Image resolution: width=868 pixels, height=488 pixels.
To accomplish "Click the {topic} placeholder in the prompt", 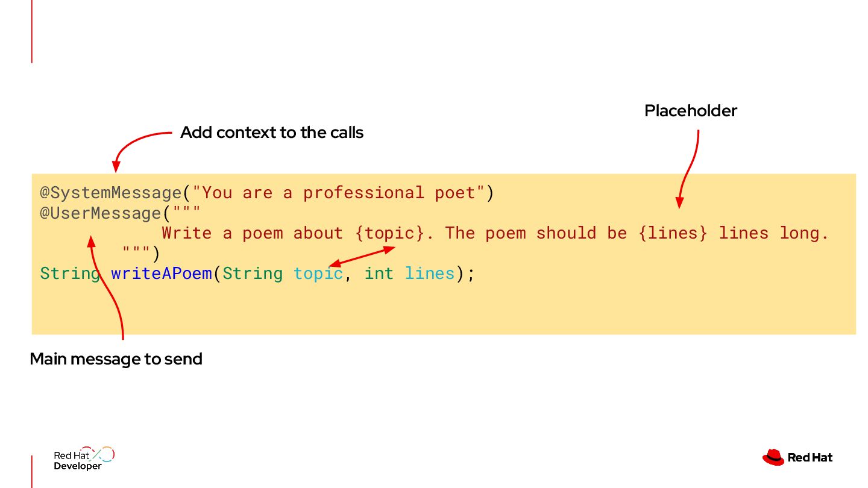I will (389, 233).
